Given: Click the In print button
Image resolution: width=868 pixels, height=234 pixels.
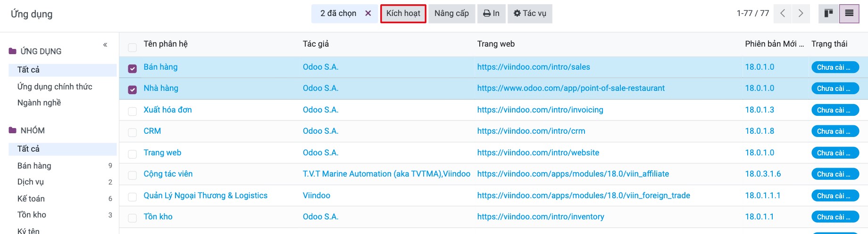Looking at the screenshot, I should [491, 14].
